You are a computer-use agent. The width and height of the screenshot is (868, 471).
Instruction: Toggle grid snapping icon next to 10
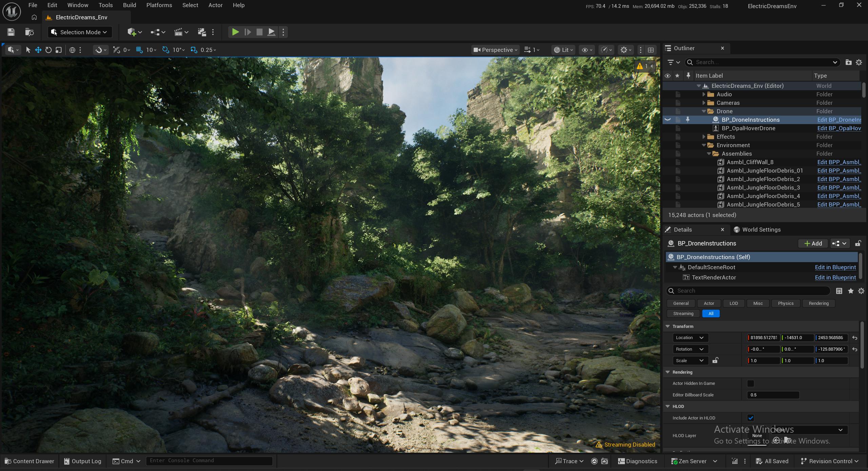click(x=139, y=50)
